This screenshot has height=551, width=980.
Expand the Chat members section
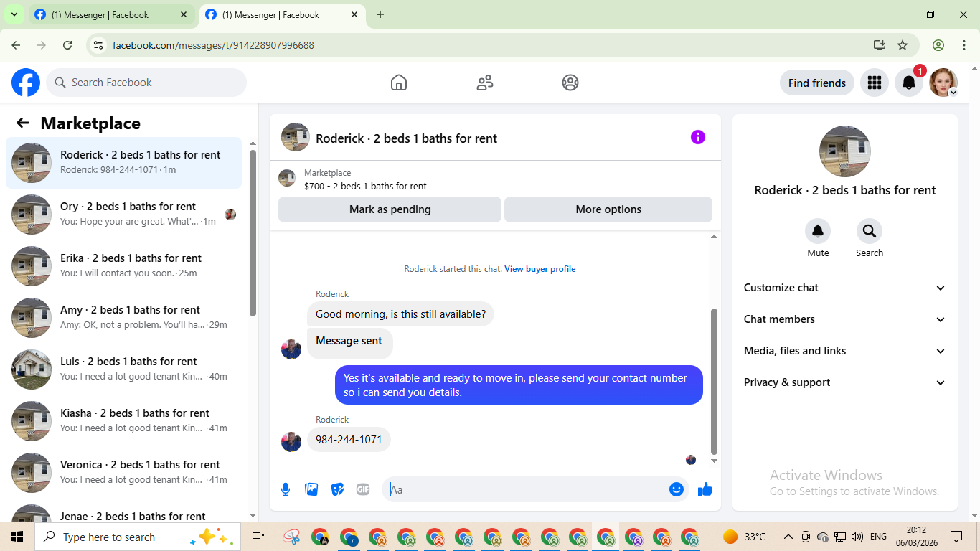tap(845, 319)
